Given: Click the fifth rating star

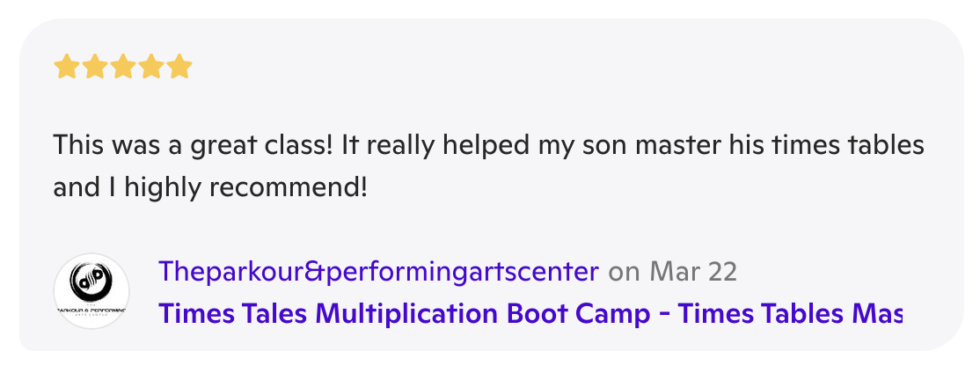Looking at the screenshot, I should [179, 67].
